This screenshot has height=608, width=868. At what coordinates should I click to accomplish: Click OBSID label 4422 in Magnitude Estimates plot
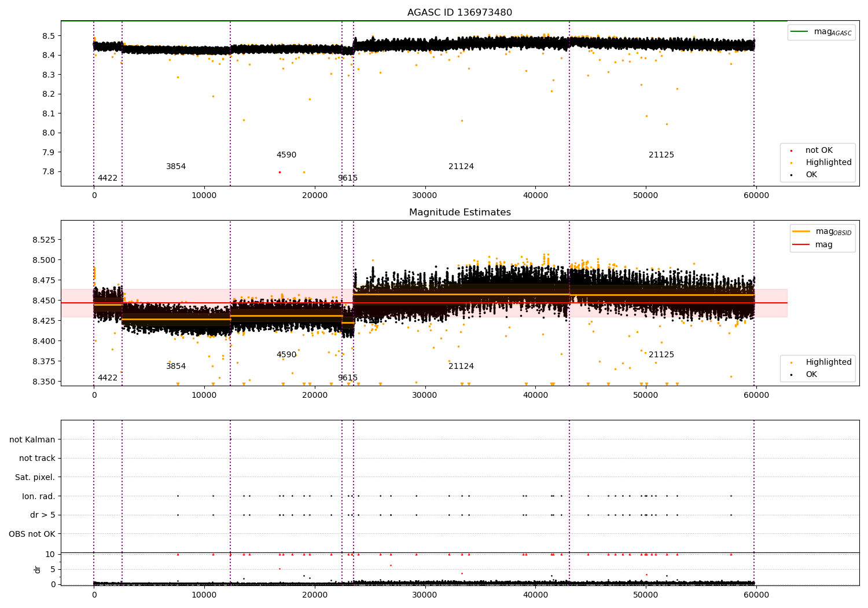tap(108, 378)
